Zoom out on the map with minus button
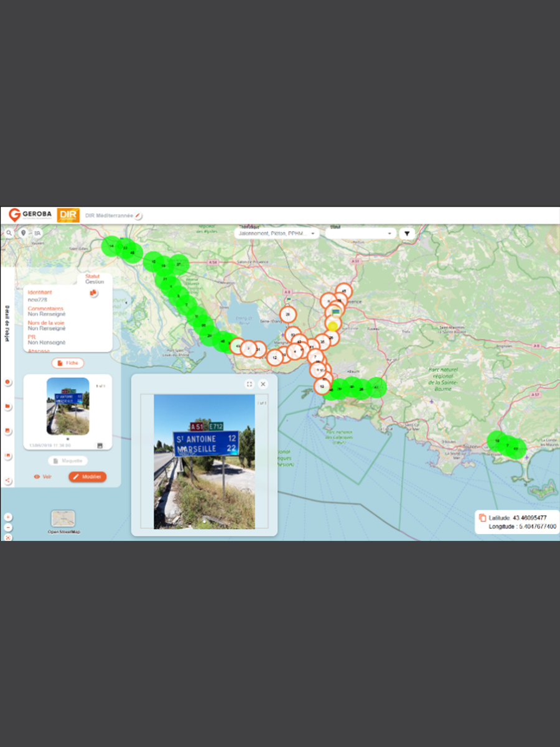Image resolution: width=560 pixels, height=747 pixels. (7, 527)
